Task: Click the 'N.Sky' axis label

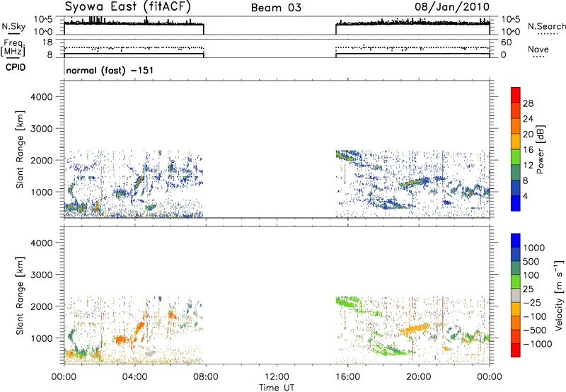Action: click(13, 26)
